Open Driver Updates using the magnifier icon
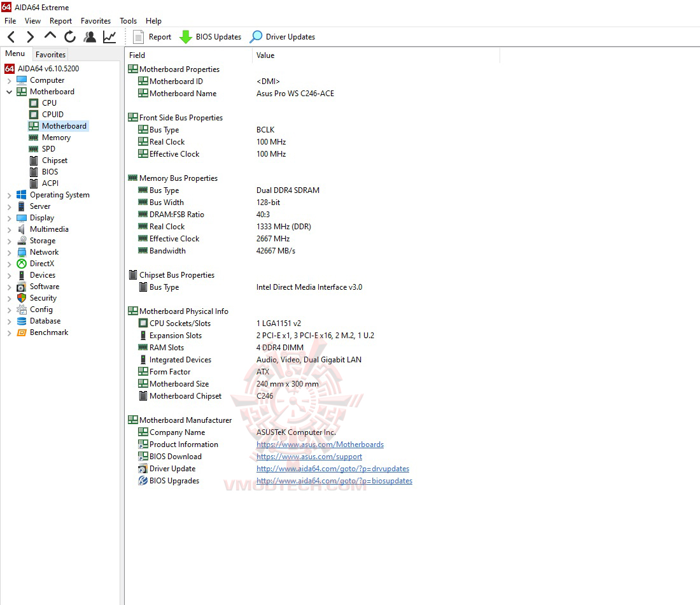 255,37
